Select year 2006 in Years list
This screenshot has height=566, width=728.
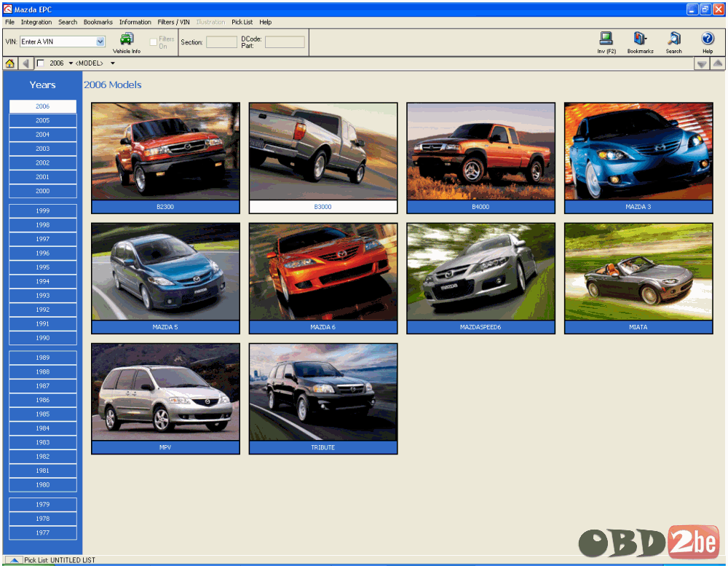[x=43, y=106]
